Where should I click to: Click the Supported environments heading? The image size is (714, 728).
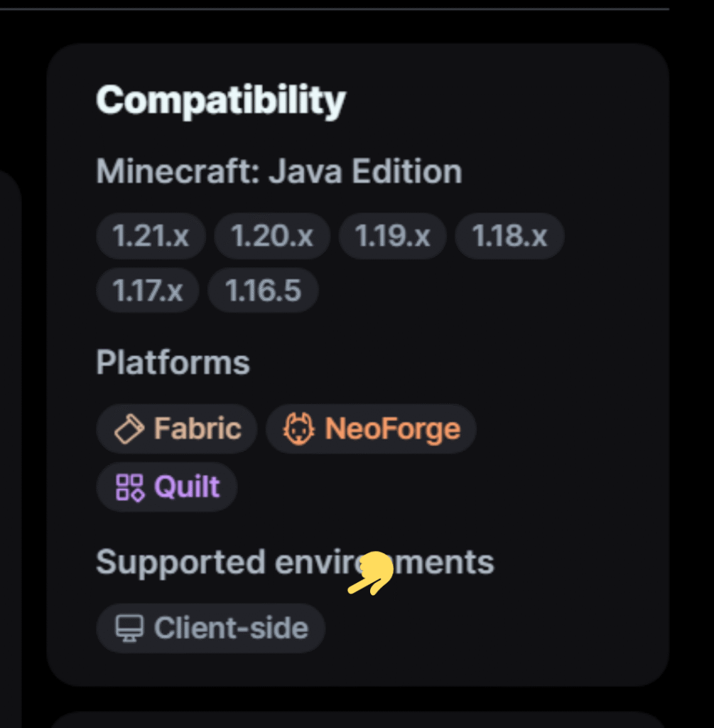(x=295, y=563)
